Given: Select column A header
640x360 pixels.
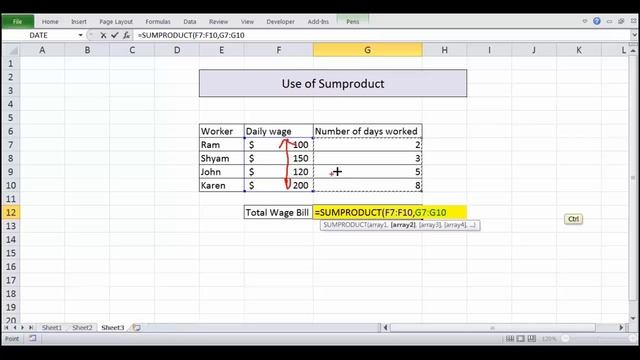Looking at the screenshot, I should [x=42, y=50].
